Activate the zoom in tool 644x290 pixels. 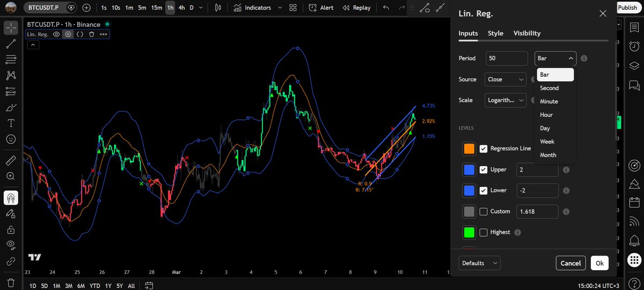[11, 176]
